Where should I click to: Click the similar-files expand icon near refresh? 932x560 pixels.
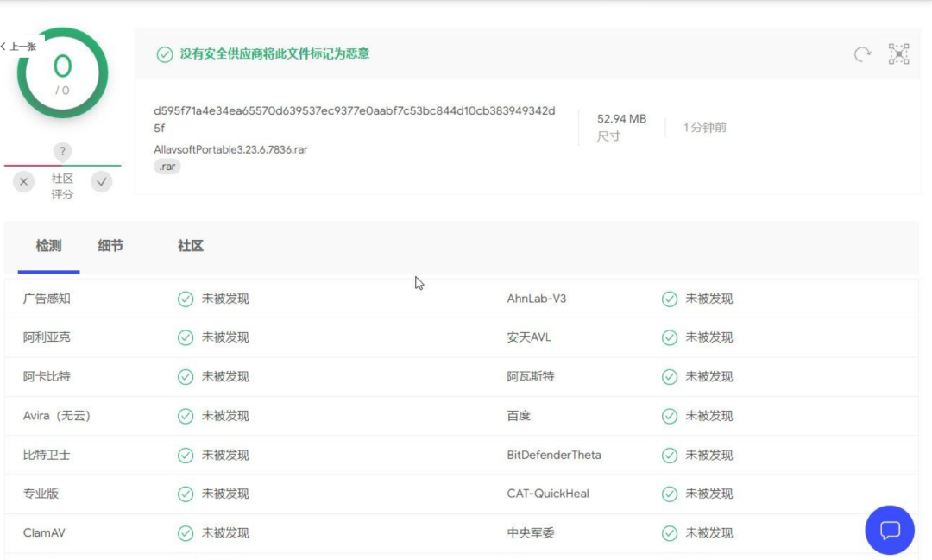click(898, 53)
